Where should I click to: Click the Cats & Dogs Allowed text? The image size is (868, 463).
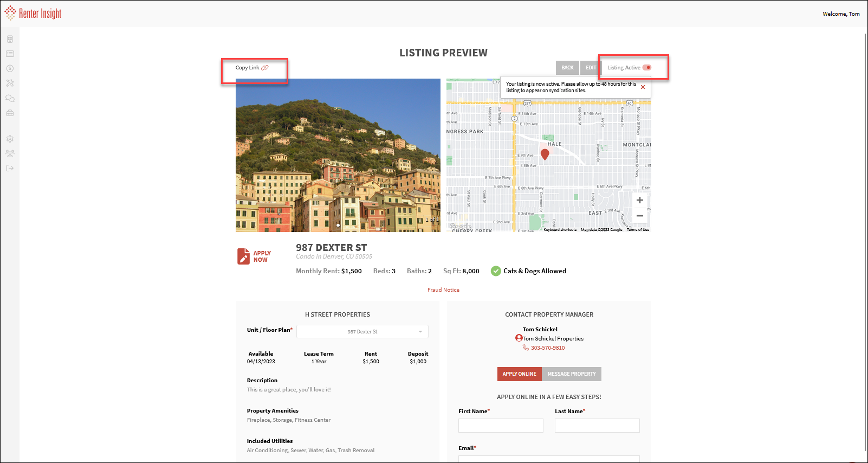(x=535, y=271)
